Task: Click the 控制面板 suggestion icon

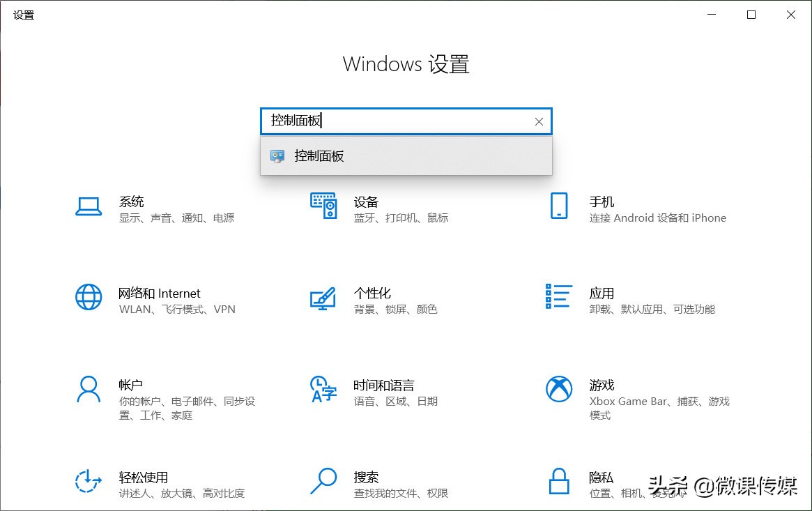Action: coord(278,155)
